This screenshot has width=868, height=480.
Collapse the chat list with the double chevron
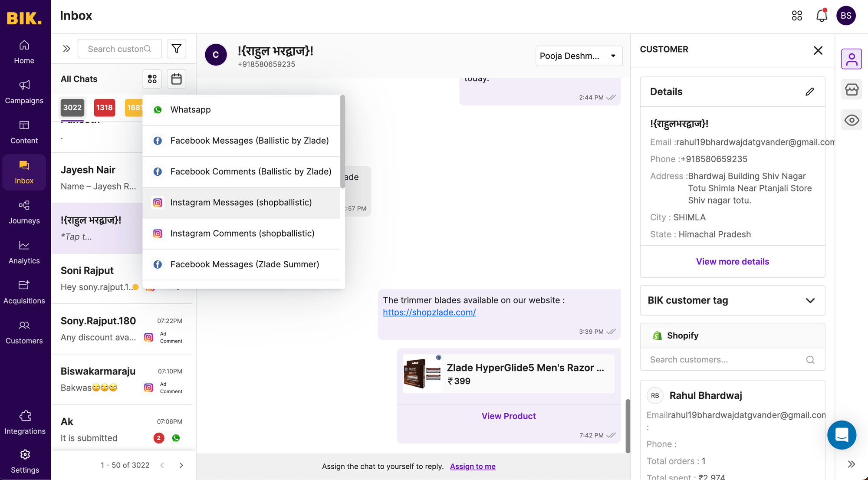(x=66, y=49)
